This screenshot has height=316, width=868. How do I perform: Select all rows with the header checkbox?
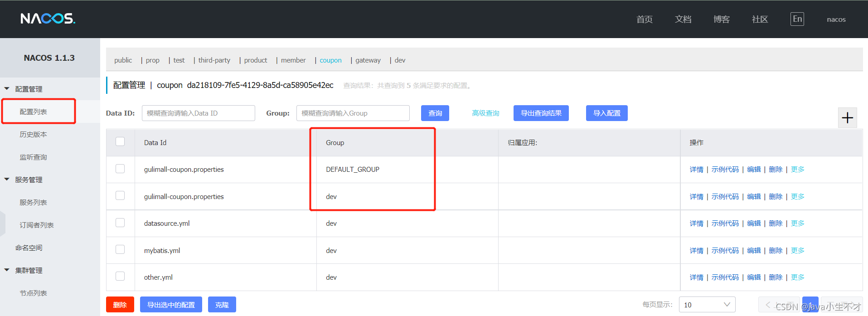click(120, 141)
